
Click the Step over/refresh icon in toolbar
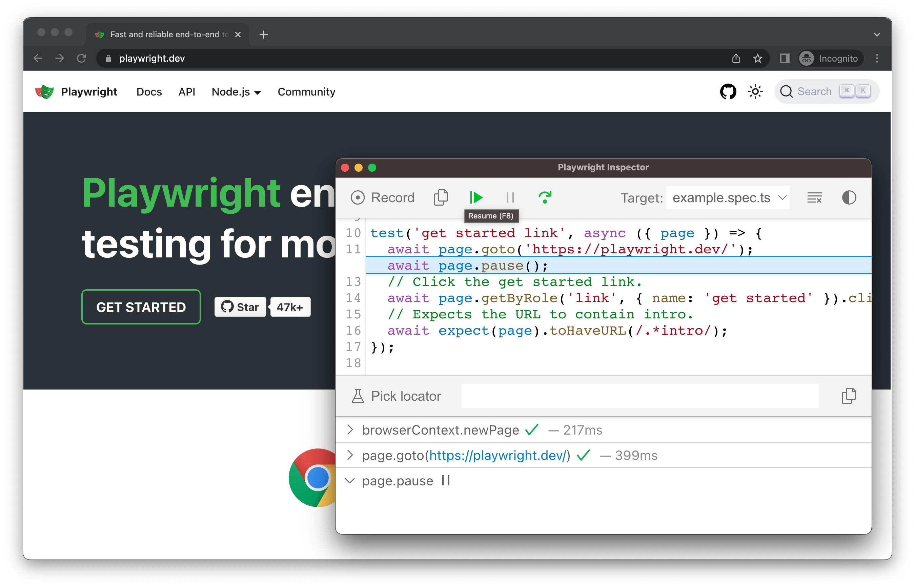pyautogui.click(x=546, y=197)
